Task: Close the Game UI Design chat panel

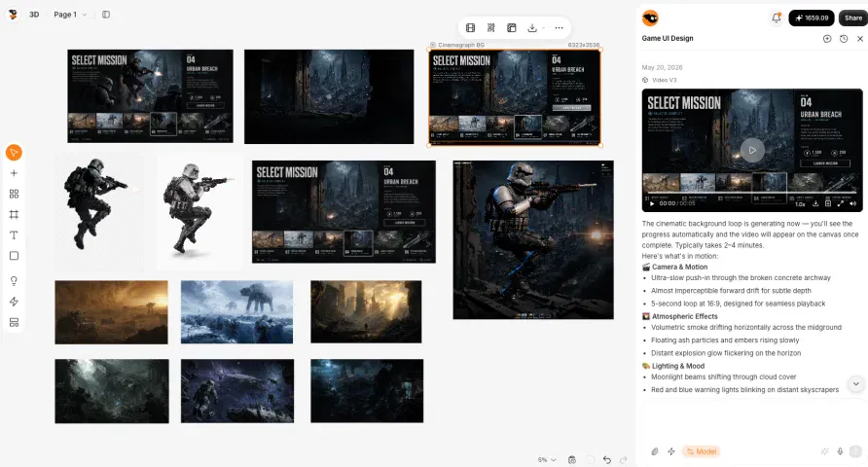Action: pyautogui.click(x=859, y=39)
